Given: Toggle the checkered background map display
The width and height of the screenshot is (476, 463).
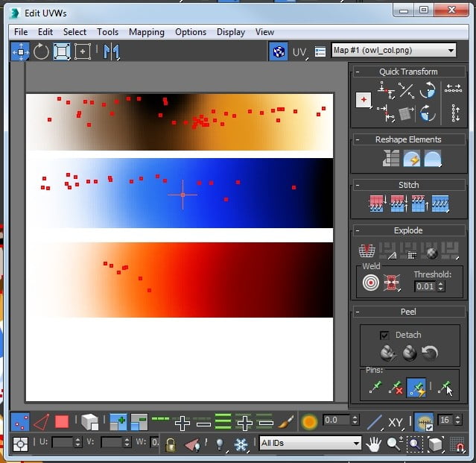Looking at the screenshot, I should (x=278, y=51).
